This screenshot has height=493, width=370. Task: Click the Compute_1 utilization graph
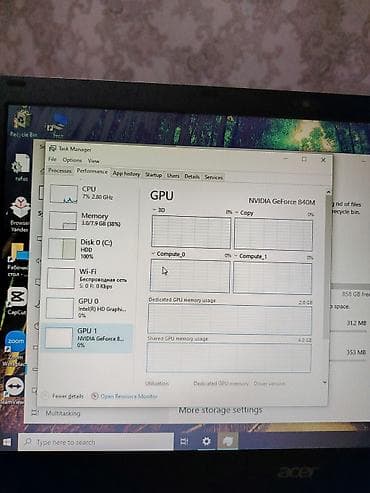point(272,278)
